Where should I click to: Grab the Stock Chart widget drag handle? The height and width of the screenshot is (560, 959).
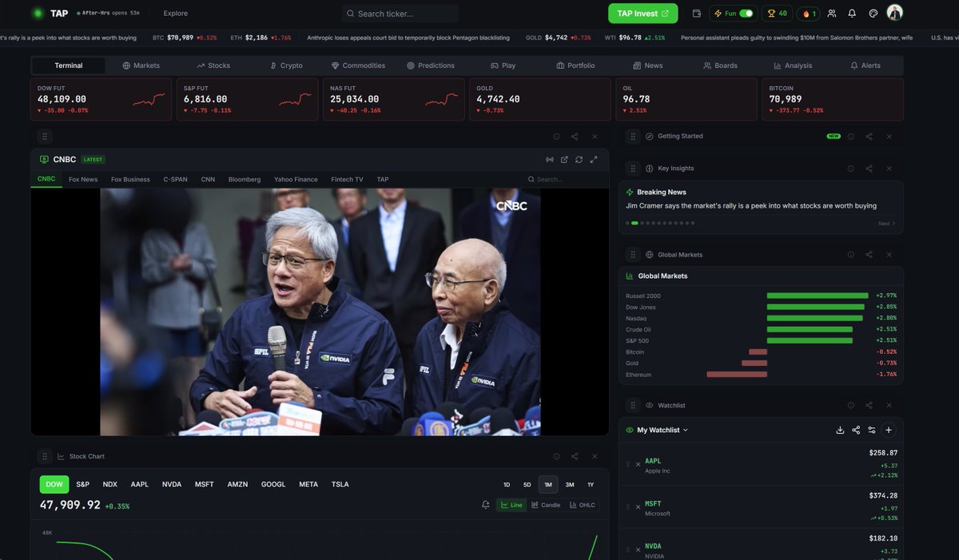pos(45,456)
